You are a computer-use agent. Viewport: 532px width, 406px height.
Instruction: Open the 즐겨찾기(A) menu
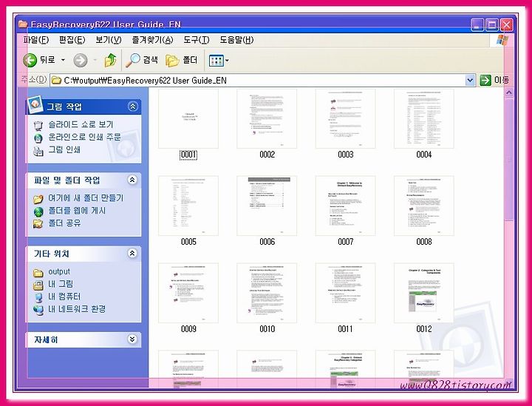152,40
